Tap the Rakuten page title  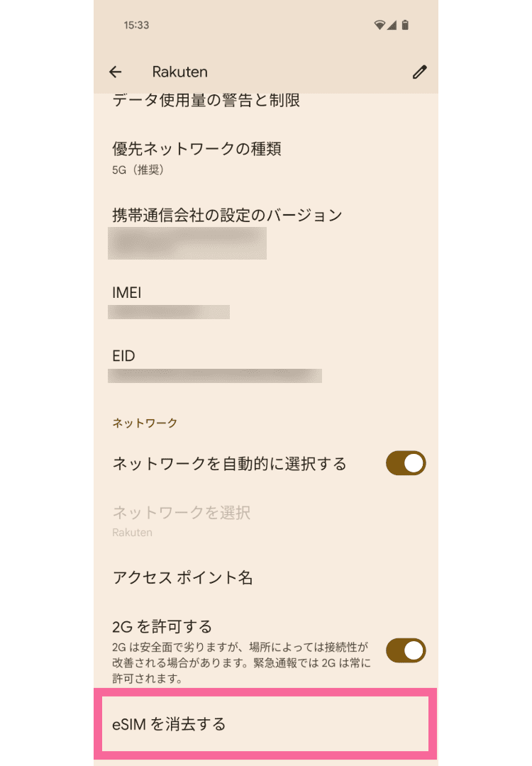click(x=179, y=72)
